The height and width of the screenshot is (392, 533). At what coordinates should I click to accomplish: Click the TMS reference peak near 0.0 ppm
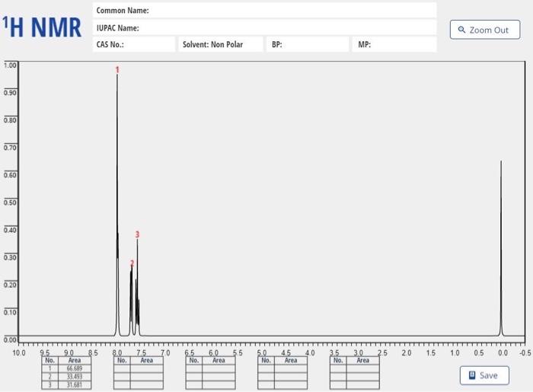(501, 248)
